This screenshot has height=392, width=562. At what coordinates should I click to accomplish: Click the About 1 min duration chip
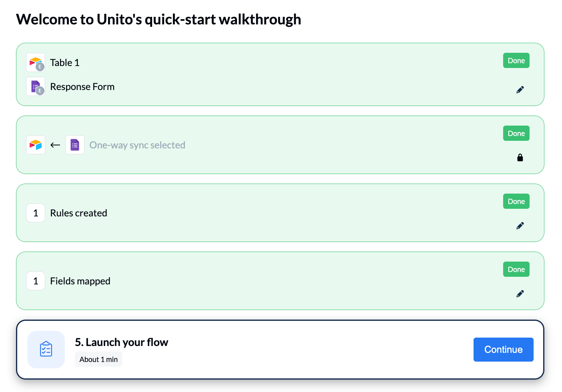point(98,359)
